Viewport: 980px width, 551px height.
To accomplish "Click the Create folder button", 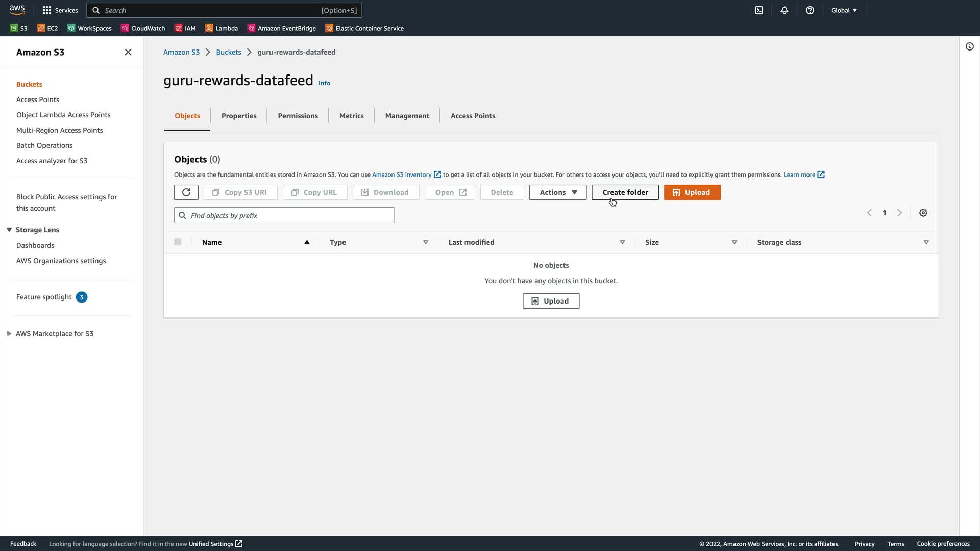I will coord(625,192).
